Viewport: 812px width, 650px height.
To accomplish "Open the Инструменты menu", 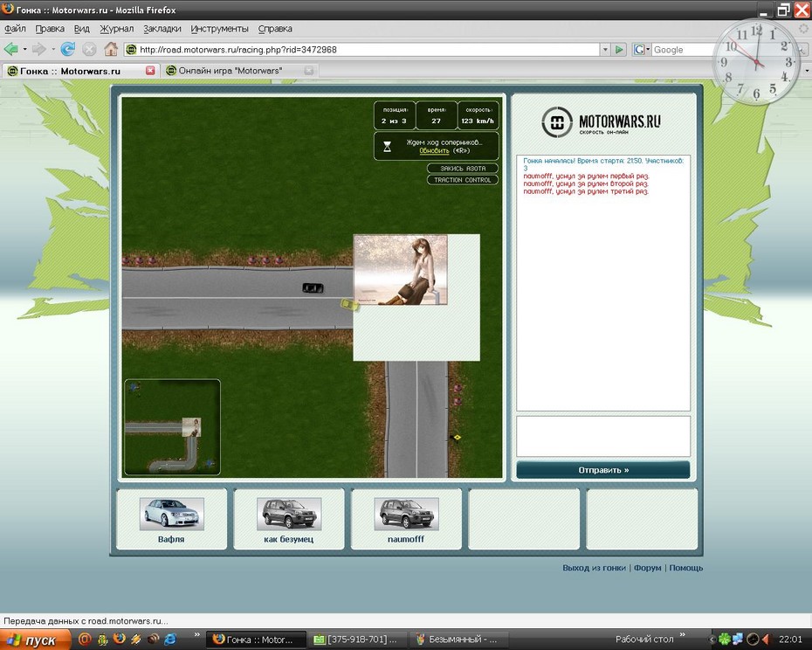I will click(219, 29).
